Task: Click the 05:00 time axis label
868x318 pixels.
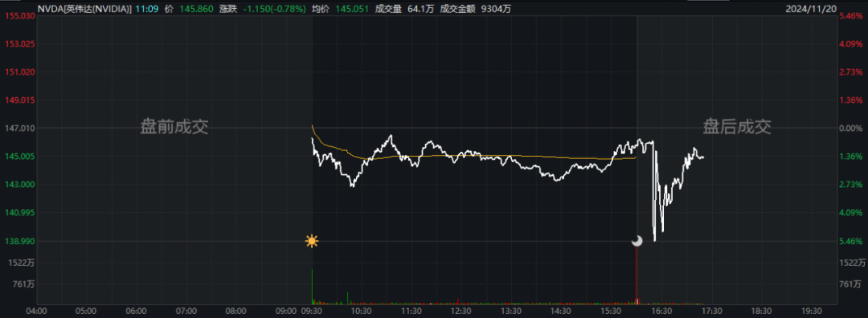Action: 87,312
